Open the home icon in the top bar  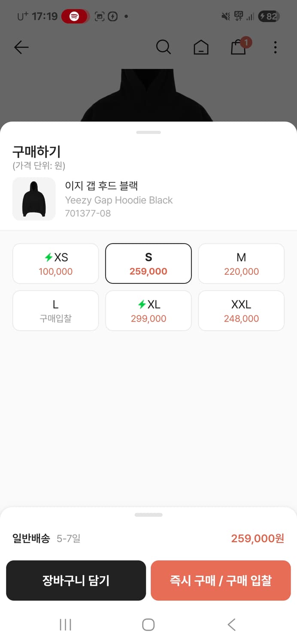point(201,47)
